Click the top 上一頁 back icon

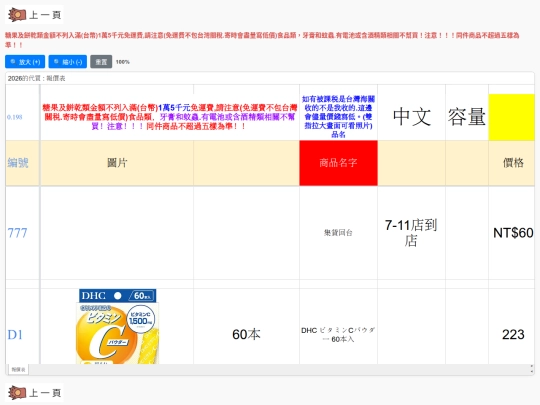(34, 15)
